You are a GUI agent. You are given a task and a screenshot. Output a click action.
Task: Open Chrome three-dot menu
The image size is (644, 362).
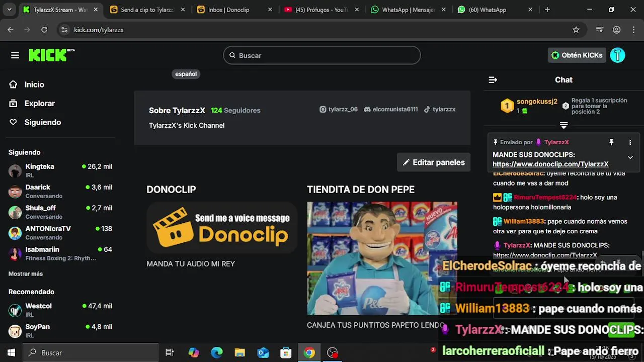pos(633,30)
